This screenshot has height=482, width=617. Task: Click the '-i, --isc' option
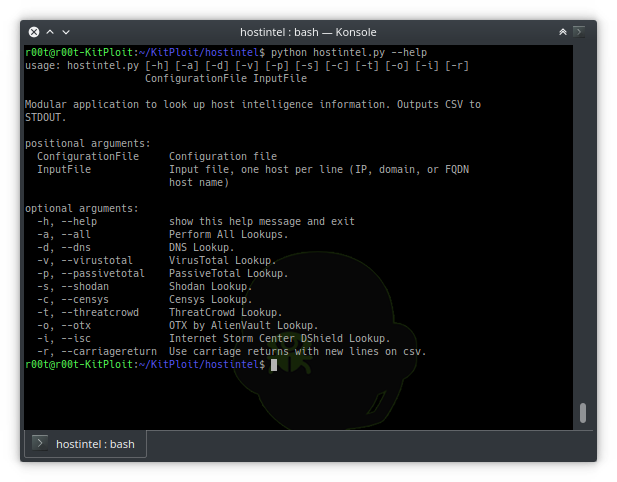pos(64,338)
